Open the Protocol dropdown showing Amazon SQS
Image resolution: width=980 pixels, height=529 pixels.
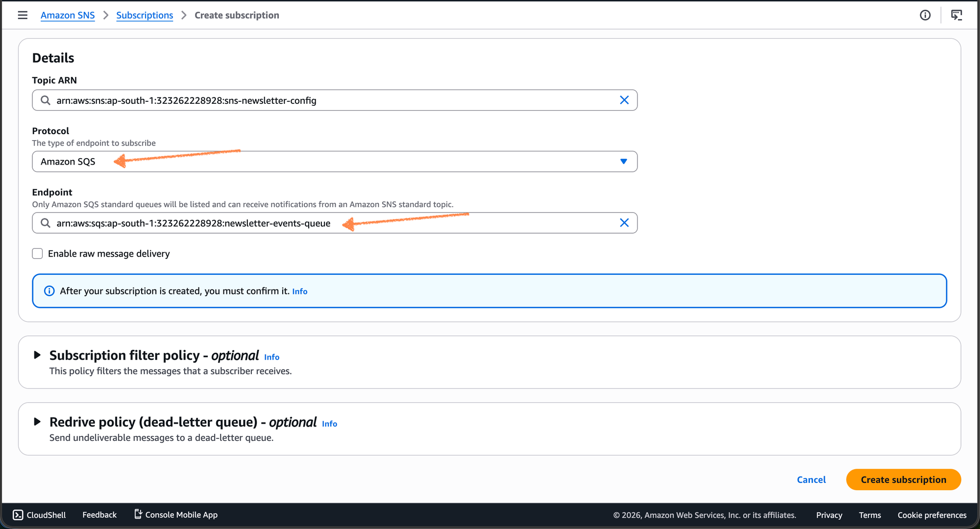[334, 162]
